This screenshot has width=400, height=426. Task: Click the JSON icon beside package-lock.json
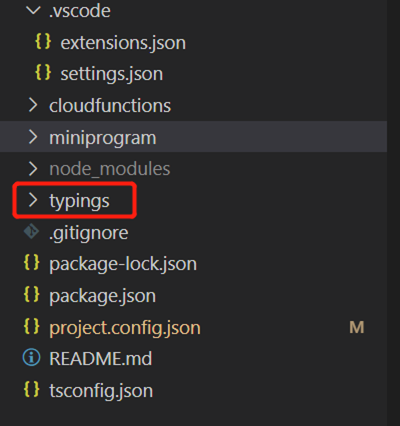click(32, 262)
